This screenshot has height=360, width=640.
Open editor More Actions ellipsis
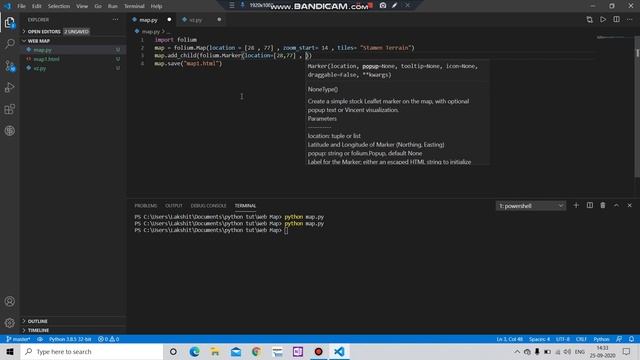click(x=630, y=20)
